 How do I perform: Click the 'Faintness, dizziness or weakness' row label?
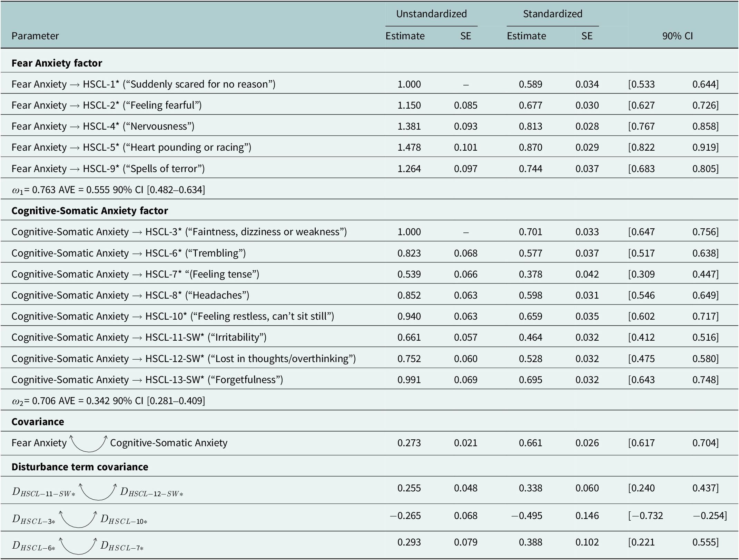pos(179,232)
